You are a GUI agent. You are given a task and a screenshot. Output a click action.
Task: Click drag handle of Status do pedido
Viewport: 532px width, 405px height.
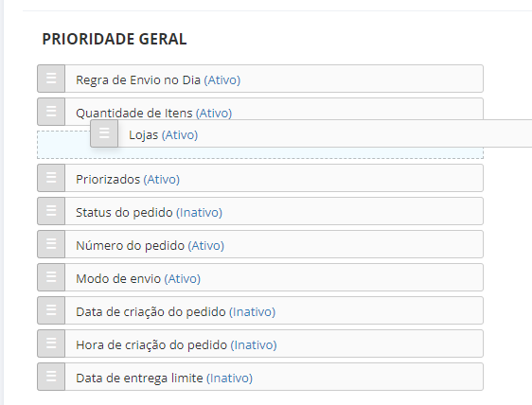point(51,211)
